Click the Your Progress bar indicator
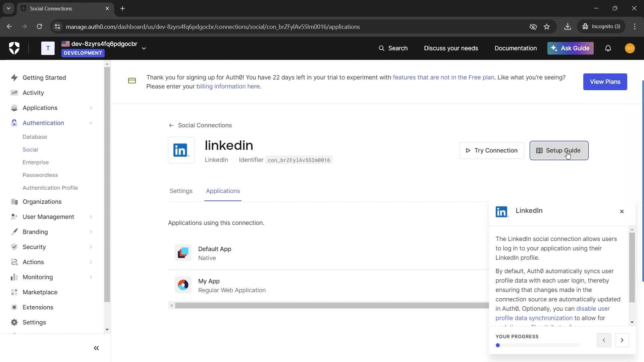Image resolution: width=644 pixels, height=362 pixels. point(537,345)
